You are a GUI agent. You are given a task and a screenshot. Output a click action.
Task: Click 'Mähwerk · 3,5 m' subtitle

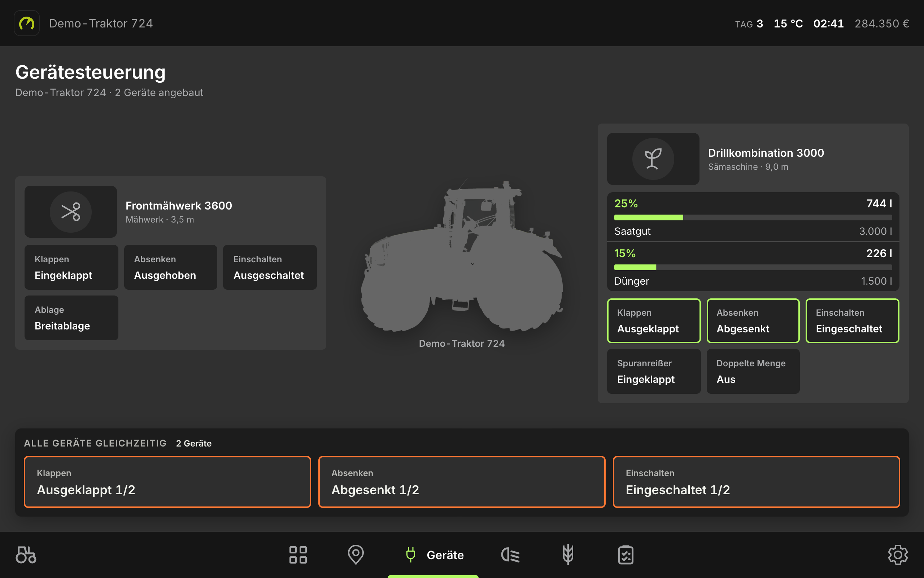[160, 219]
